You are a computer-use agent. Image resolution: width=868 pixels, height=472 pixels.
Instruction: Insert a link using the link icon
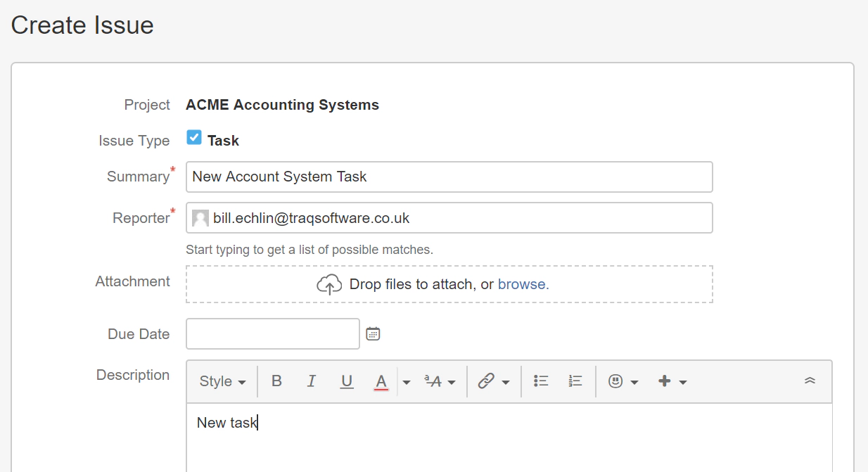[489, 381]
